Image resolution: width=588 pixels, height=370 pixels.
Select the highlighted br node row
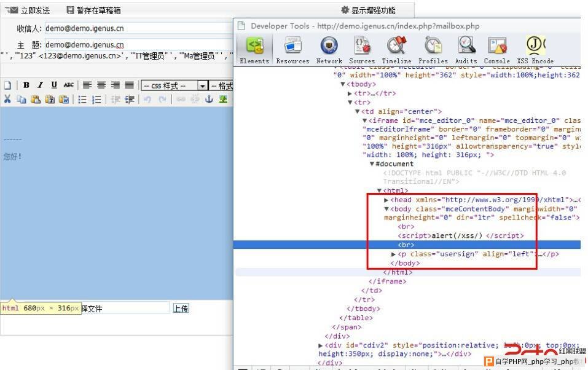click(x=407, y=245)
